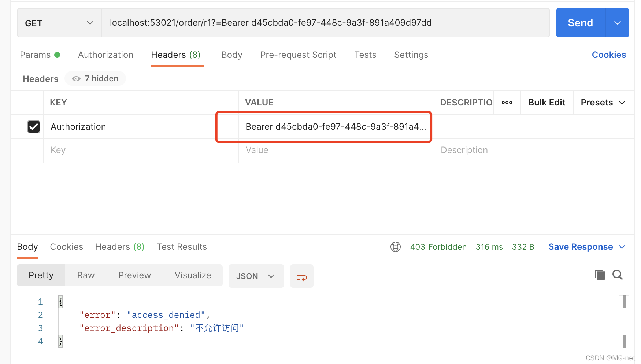Viewport: 641px width, 364px height.
Task: Edit the Authorization key cell
Action: 141,127
